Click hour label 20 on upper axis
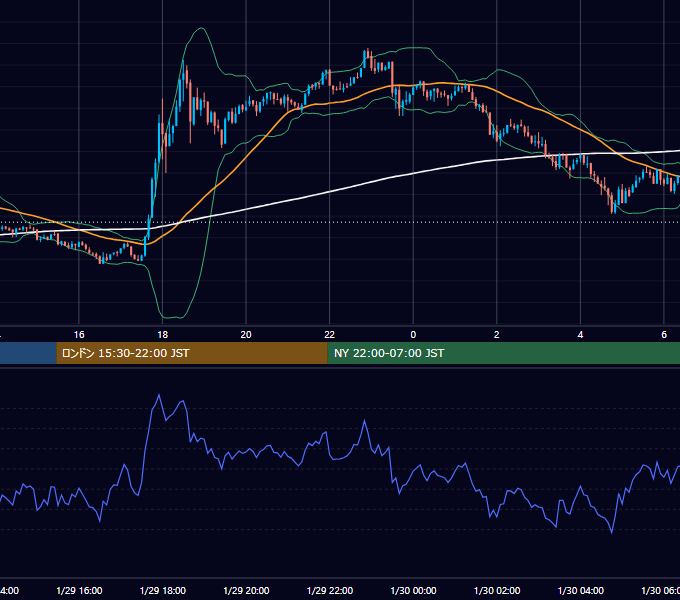The width and height of the screenshot is (680, 600). [246, 335]
